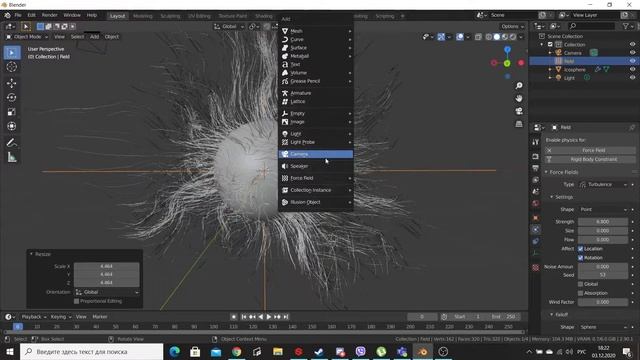640x360 pixels.
Task: Toggle the camera view icon
Action: (519, 111)
